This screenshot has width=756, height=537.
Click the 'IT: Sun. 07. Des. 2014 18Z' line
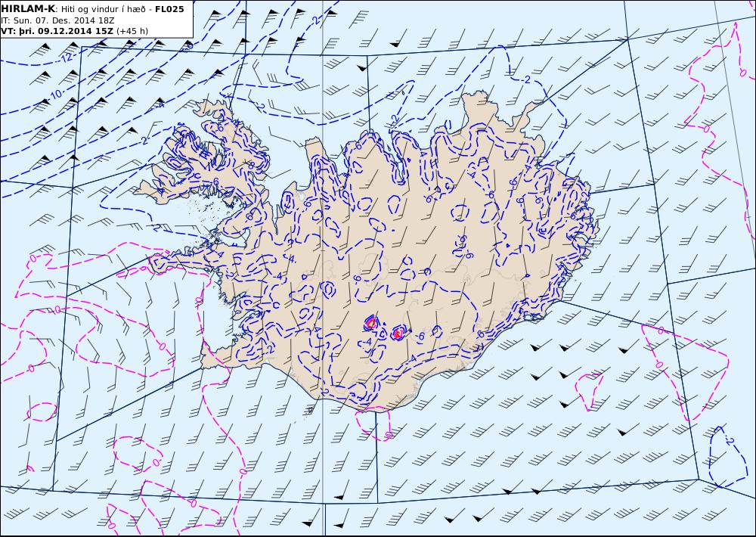pyautogui.click(x=58, y=20)
